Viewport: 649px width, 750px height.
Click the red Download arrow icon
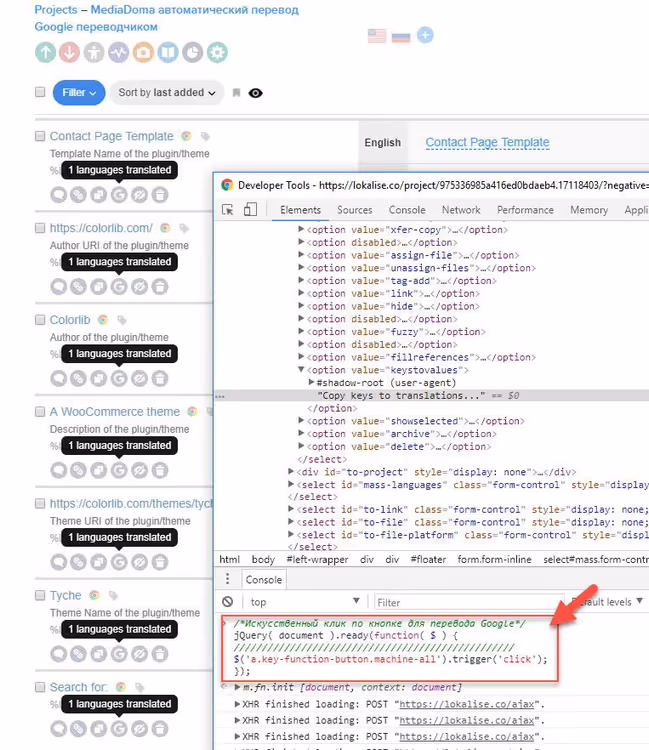tap(70, 52)
